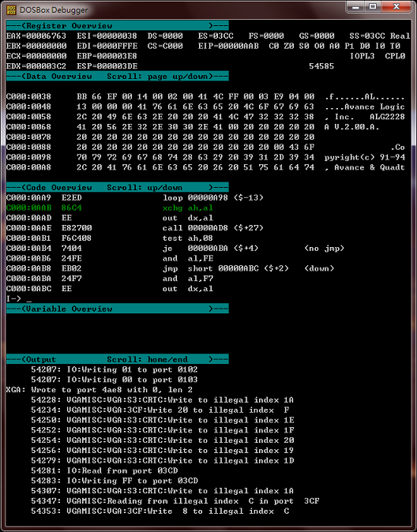Image resolution: width=417 pixels, height=532 pixels.
Task: Close the DOSBox Debugger window
Action: [x=396, y=7]
